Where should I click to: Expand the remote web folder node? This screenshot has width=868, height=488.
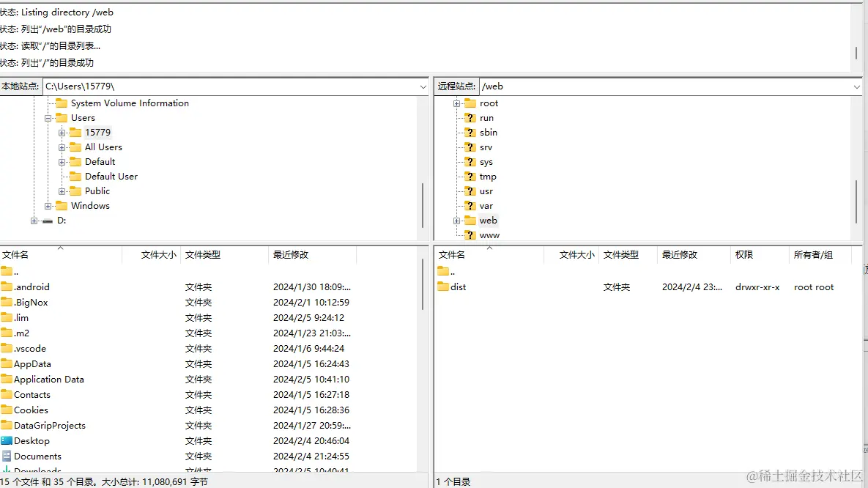(456, 221)
